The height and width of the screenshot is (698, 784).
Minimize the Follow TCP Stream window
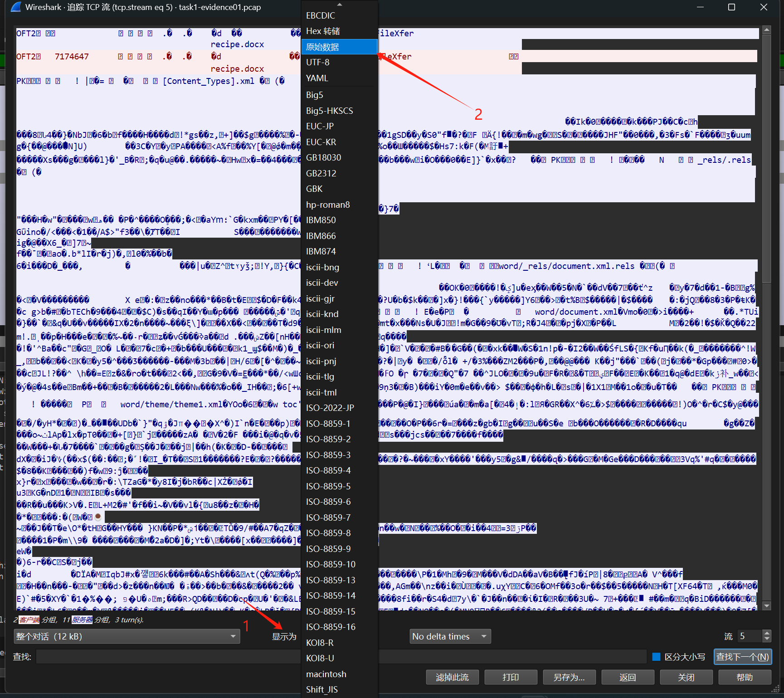(x=700, y=7)
